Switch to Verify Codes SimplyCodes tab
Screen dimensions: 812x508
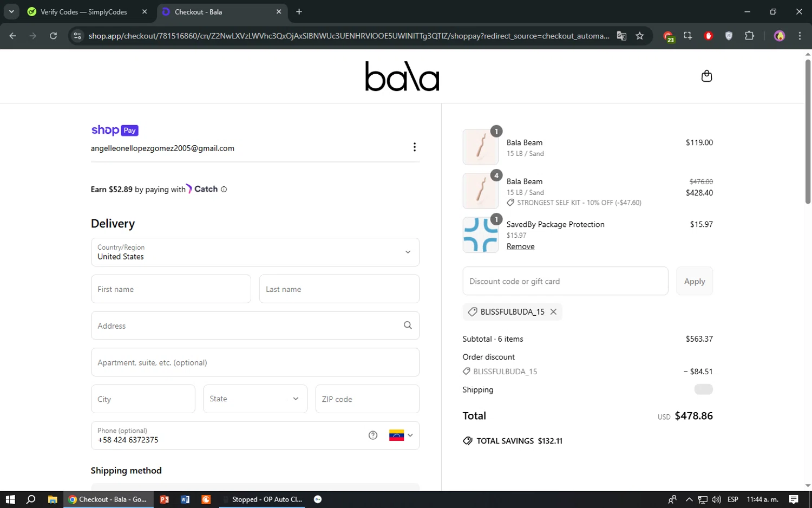(x=84, y=12)
